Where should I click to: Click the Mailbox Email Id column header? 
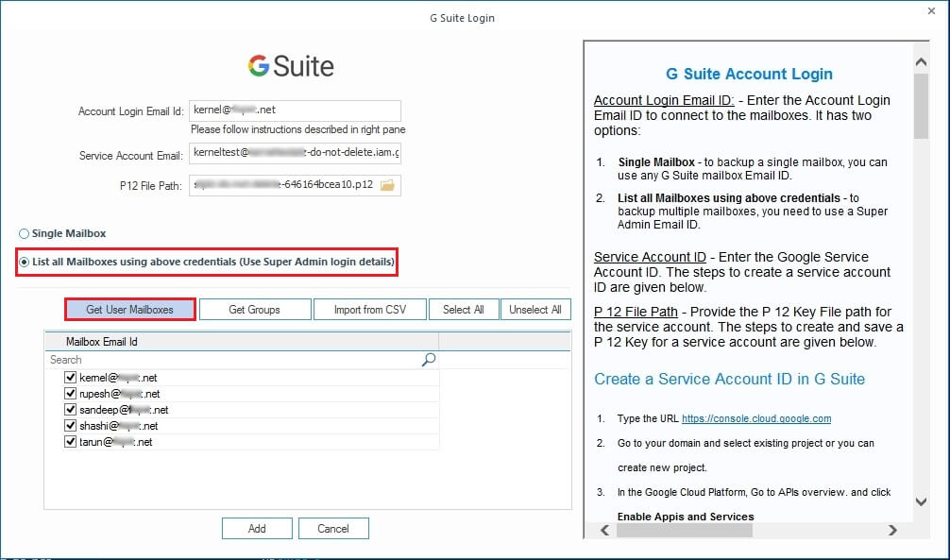tap(243, 342)
